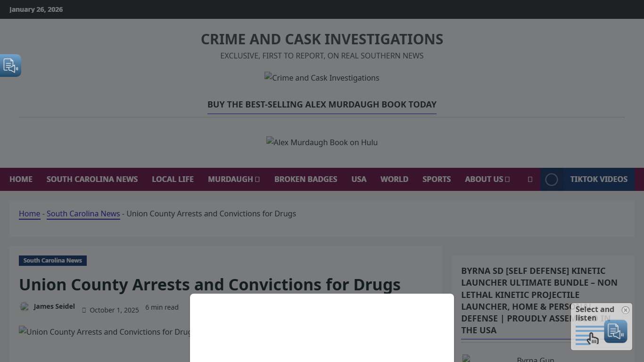644x362 pixels.
Task: Open the LOCAL LIFE section
Action: (x=173, y=179)
